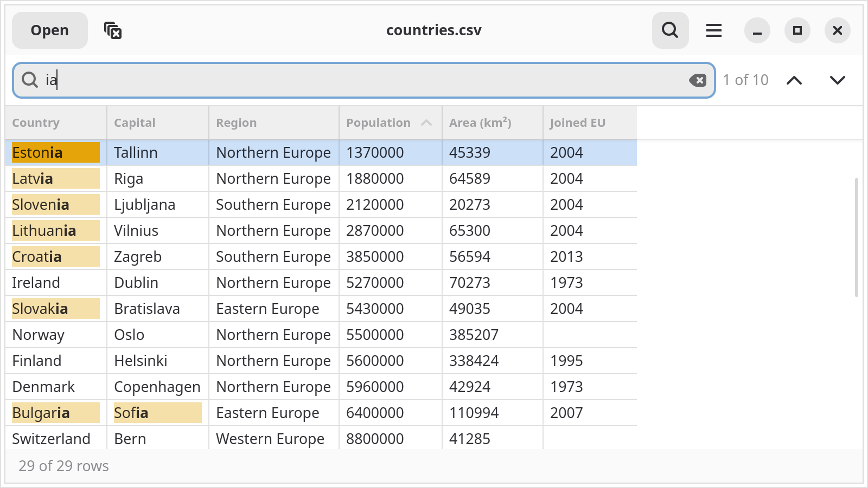Select the Latvia cell
This screenshot has height=488, width=868.
(x=56, y=178)
